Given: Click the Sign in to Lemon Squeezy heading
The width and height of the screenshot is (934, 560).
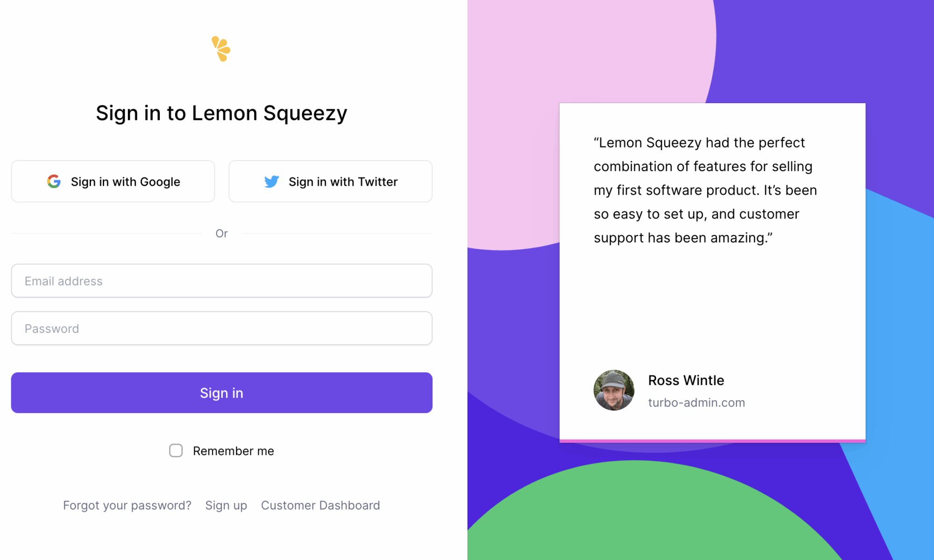Looking at the screenshot, I should coord(222,113).
